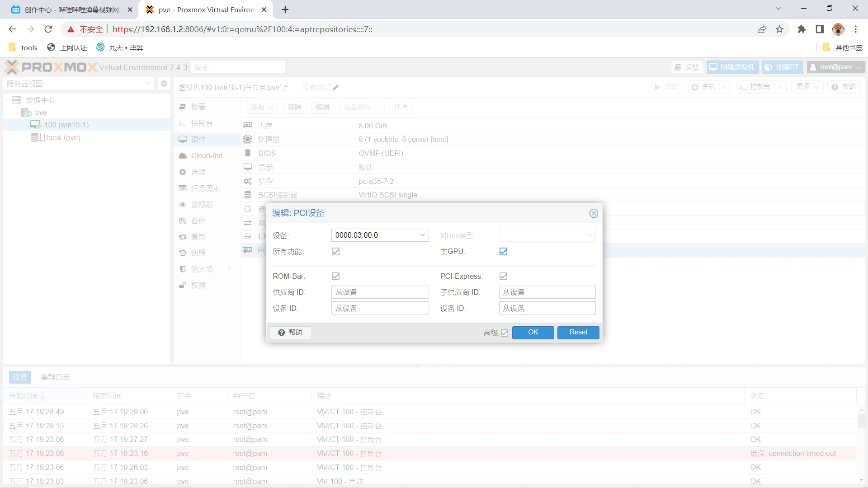Viewport: 868px width, 488px height.
Task: Click the sub-device 设备 ID field on right
Action: coord(547,309)
